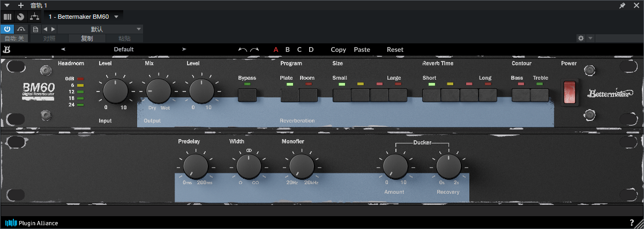Screen dimensions: 644x229
Task: Click Reset in plugin toolbar
Action: tap(395, 50)
